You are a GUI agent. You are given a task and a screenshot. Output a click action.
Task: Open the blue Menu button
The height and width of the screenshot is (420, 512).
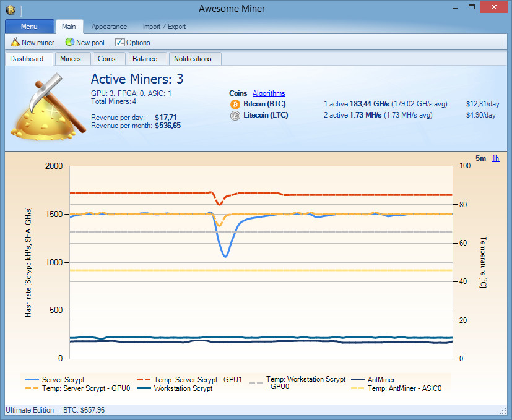pos(29,27)
